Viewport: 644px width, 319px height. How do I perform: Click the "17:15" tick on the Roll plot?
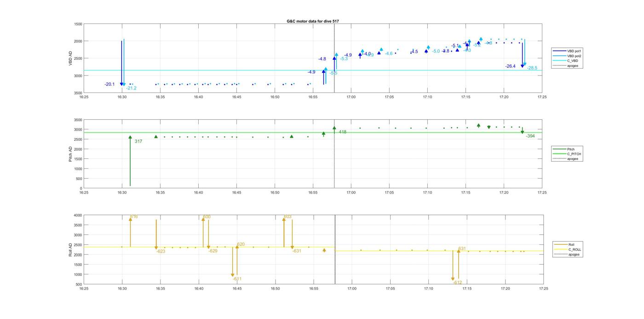[x=467, y=289]
